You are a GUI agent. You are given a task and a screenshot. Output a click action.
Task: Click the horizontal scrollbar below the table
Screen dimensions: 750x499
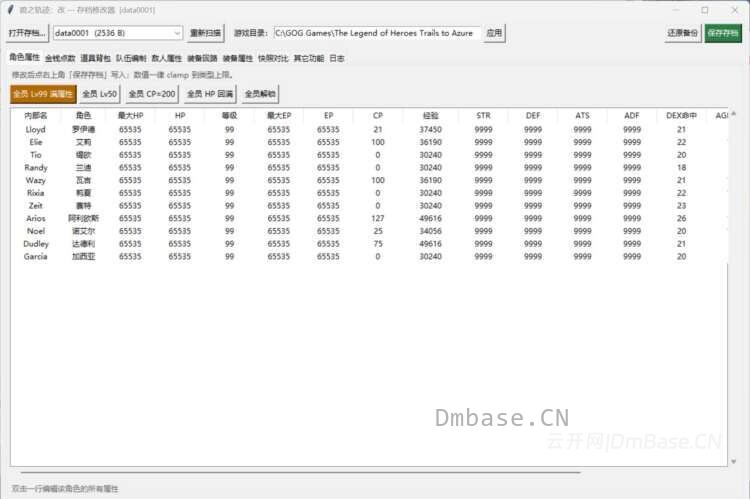pos(300,473)
